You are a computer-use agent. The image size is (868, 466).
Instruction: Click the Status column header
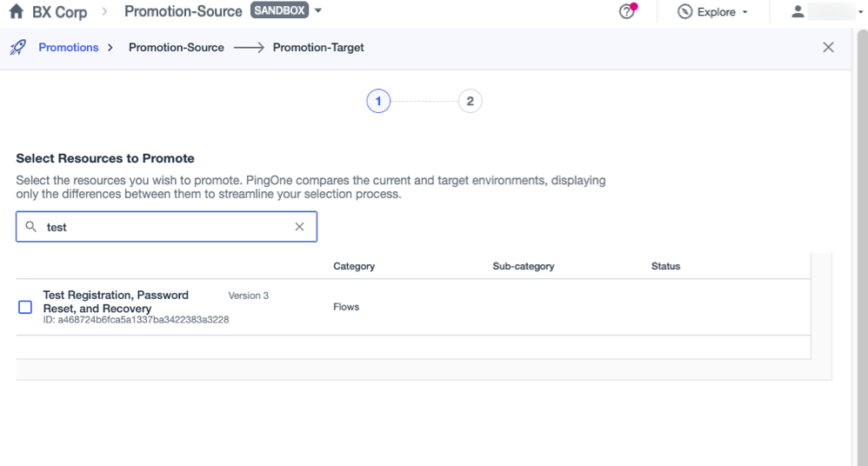(665, 266)
